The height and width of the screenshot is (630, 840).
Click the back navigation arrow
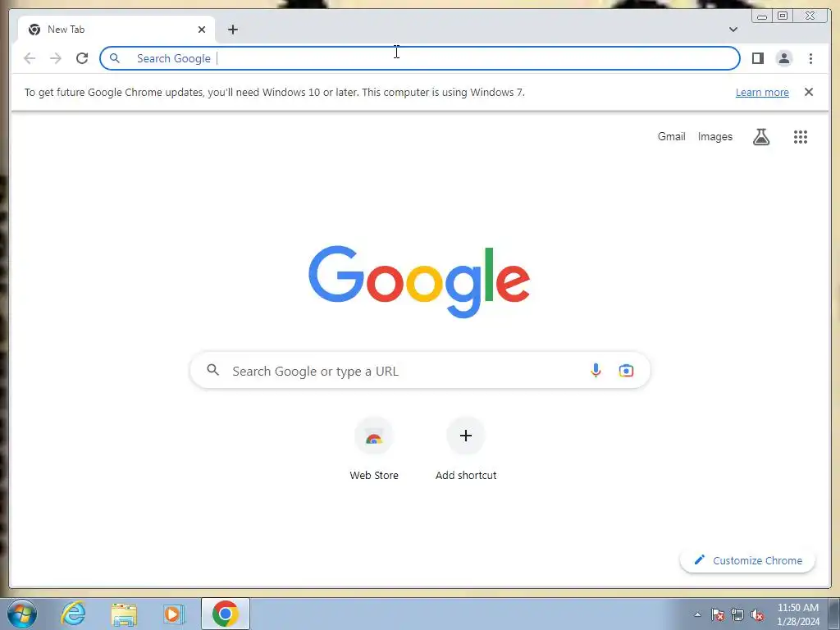coord(30,58)
